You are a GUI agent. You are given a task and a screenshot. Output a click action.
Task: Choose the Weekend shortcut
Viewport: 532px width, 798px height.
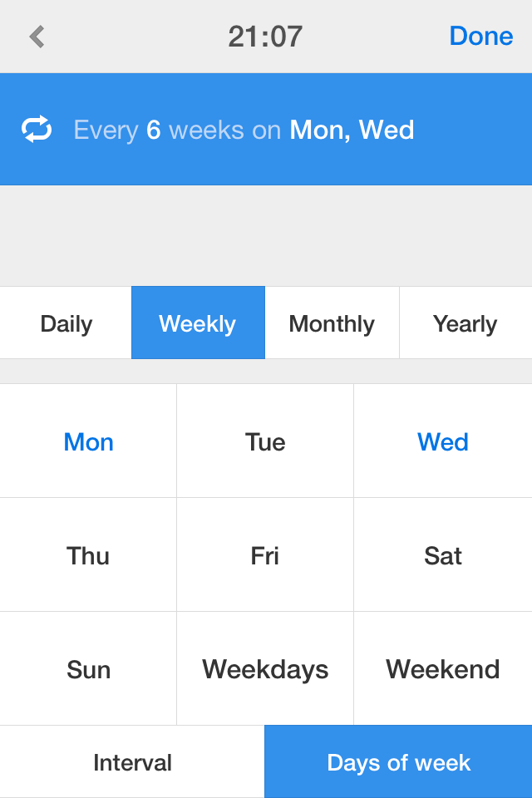pyautogui.click(x=442, y=668)
